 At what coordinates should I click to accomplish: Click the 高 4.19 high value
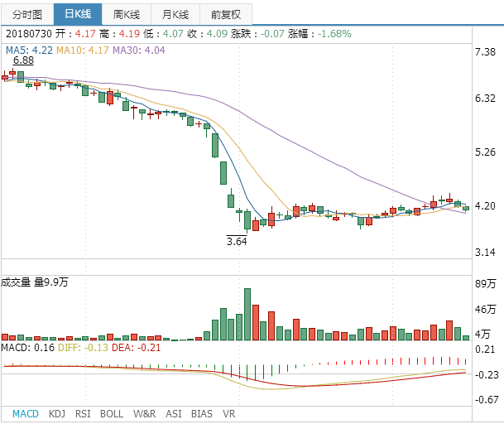point(119,33)
